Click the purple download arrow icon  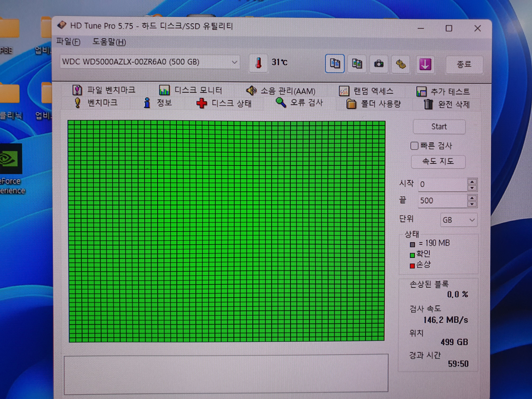pyautogui.click(x=425, y=65)
